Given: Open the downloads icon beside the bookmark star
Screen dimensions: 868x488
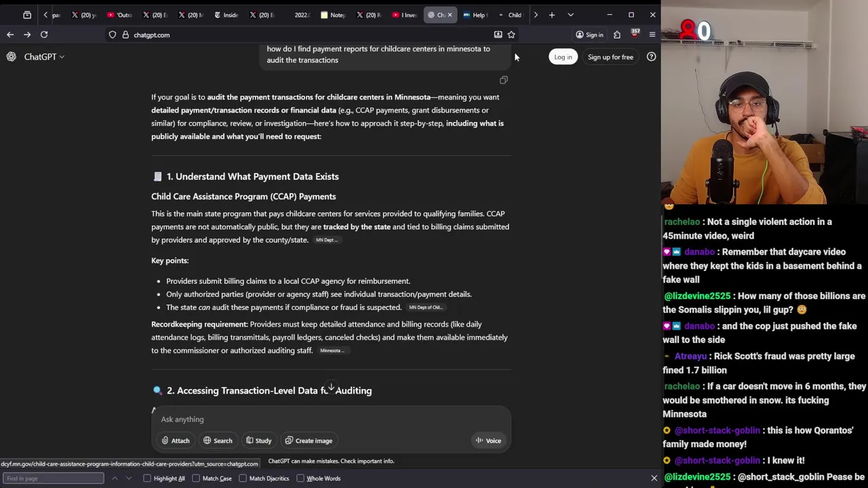Looking at the screenshot, I should (x=498, y=35).
